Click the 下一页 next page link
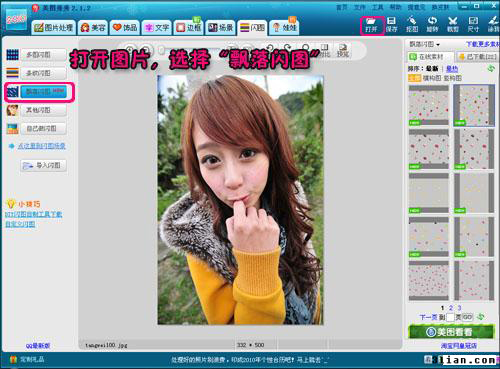The width and height of the screenshot is (500, 369). (428, 317)
